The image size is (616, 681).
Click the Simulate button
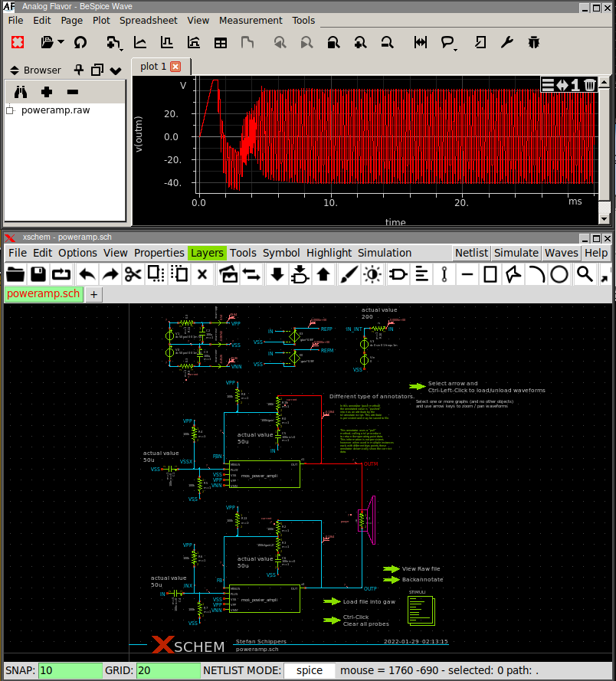[516, 253]
